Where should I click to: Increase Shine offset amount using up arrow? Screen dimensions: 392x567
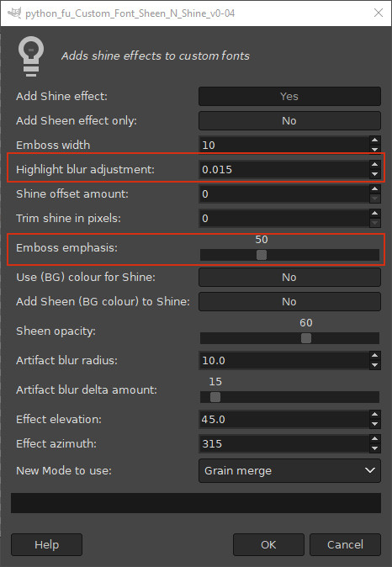point(375,189)
